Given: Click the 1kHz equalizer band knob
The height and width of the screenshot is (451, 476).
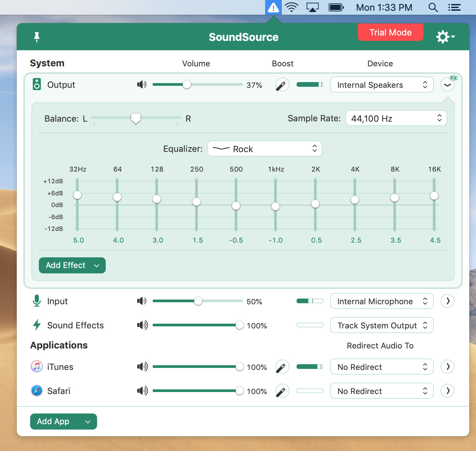Looking at the screenshot, I should 275,206.
